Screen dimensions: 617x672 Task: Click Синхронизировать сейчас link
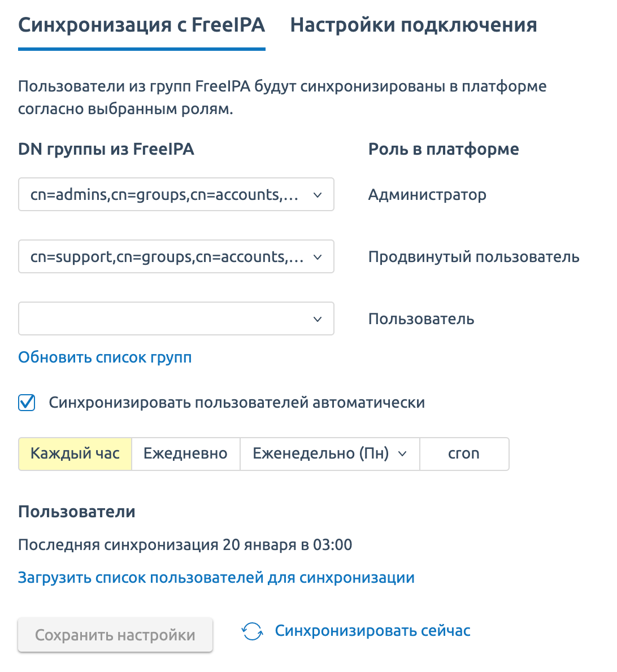(x=372, y=631)
